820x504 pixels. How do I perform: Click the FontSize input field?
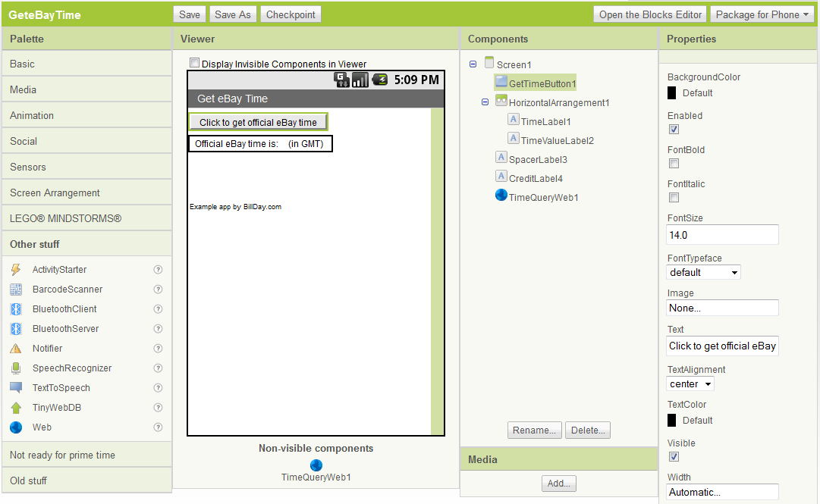click(722, 235)
